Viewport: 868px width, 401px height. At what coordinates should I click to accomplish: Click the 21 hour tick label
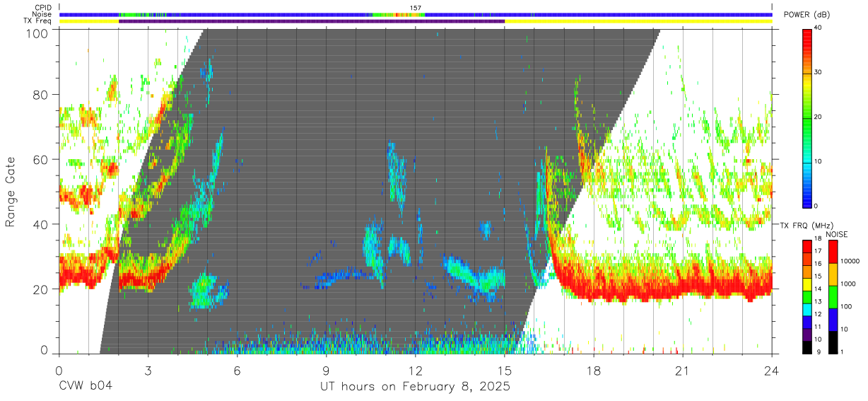pos(683,371)
